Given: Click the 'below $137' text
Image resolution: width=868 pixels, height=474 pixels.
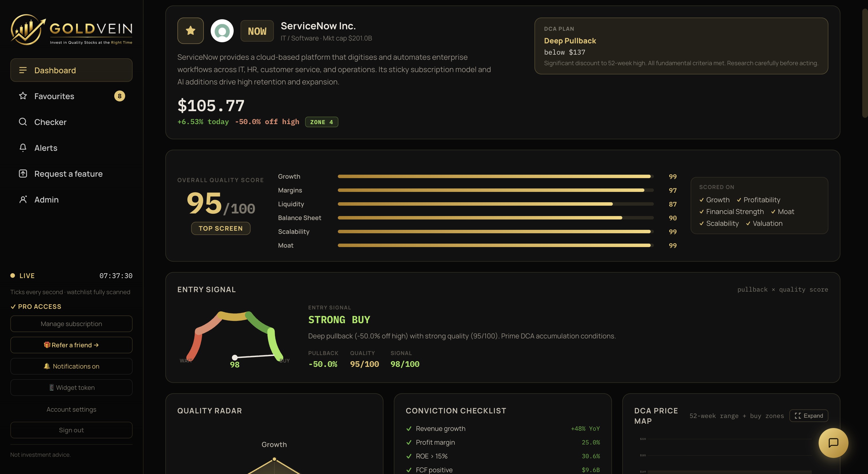Looking at the screenshot, I should coord(564,52).
